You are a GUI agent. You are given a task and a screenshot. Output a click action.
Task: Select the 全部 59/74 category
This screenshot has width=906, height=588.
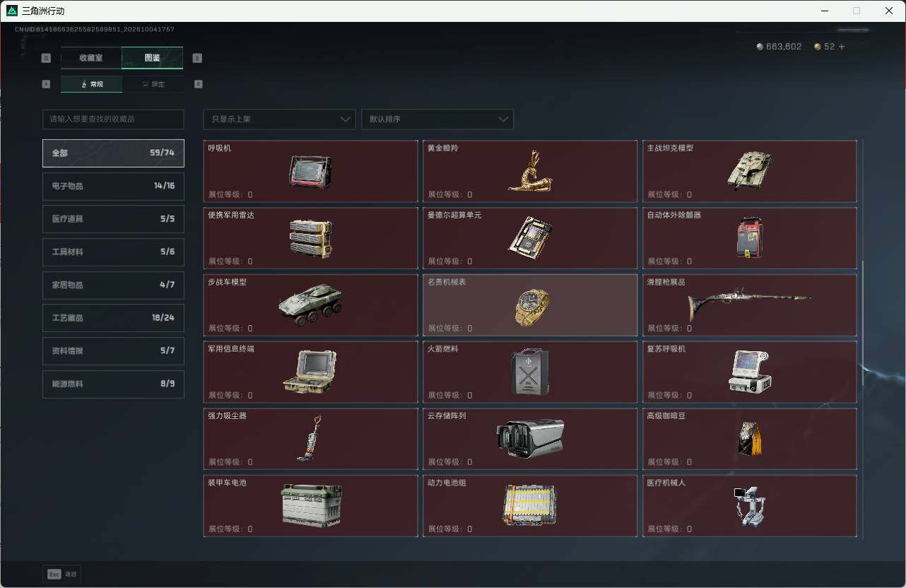(113, 153)
